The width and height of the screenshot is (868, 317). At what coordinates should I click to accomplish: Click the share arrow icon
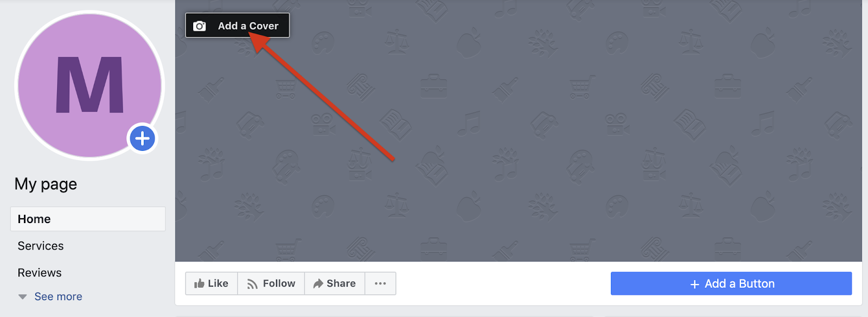click(318, 283)
